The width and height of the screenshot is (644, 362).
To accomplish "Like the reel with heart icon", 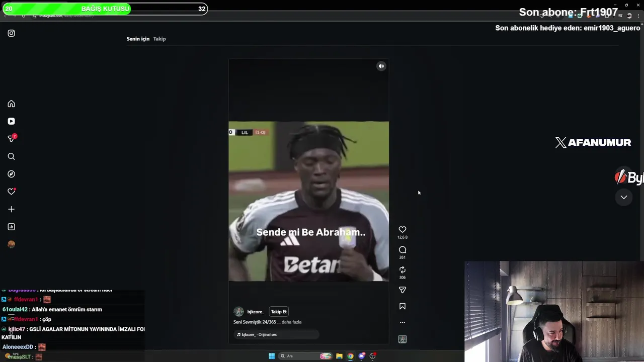I will point(403,230).
